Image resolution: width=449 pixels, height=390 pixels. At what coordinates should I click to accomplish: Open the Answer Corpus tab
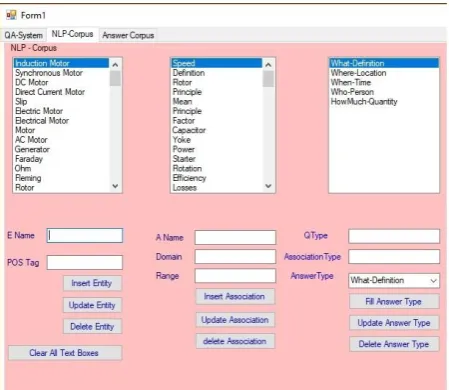pos(128,35)
